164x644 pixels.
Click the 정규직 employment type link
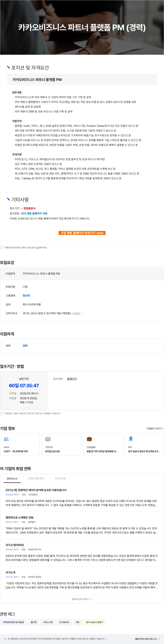(x=26, y=296)
